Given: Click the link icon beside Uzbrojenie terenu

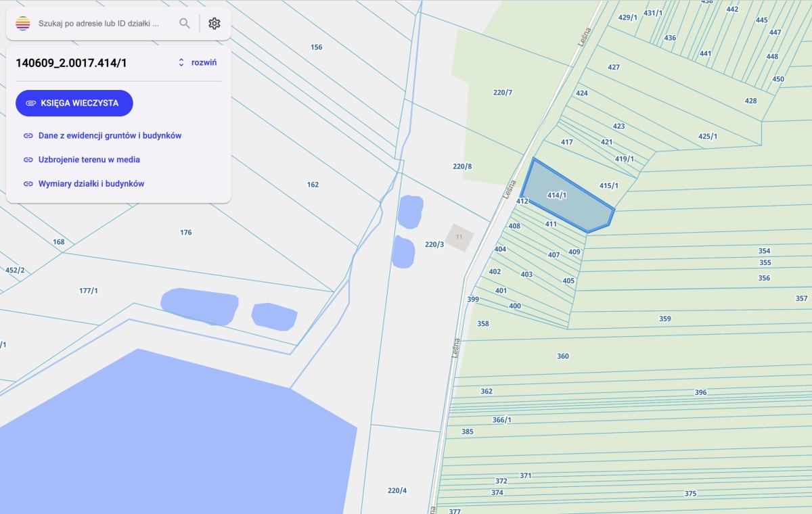Looking at the screenshot, I should pyautogui.click(x=28, y=160).
